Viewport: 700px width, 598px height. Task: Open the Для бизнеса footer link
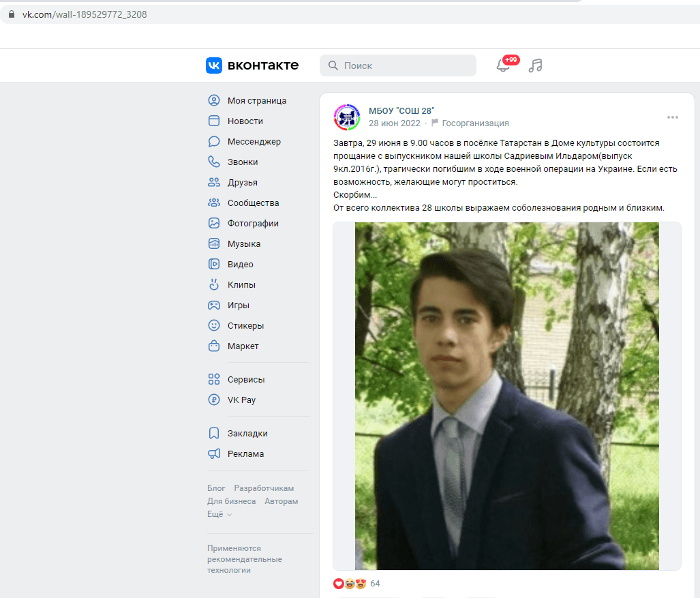(231, 501)
